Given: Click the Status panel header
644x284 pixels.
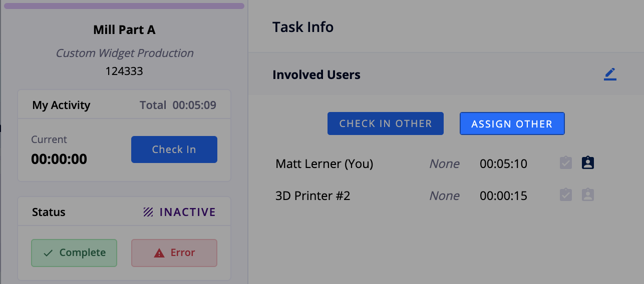Looking at the screenshot, I should [x=124, y=212].
